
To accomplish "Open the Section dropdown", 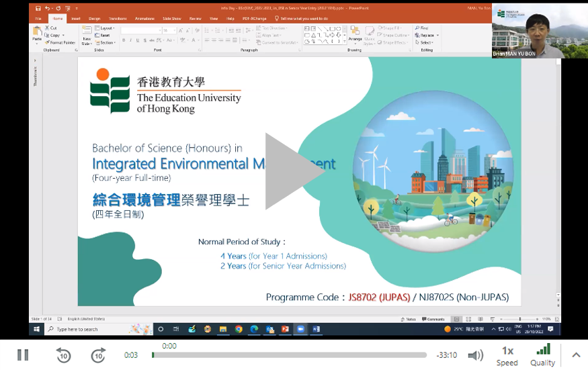I will [105, 42].
